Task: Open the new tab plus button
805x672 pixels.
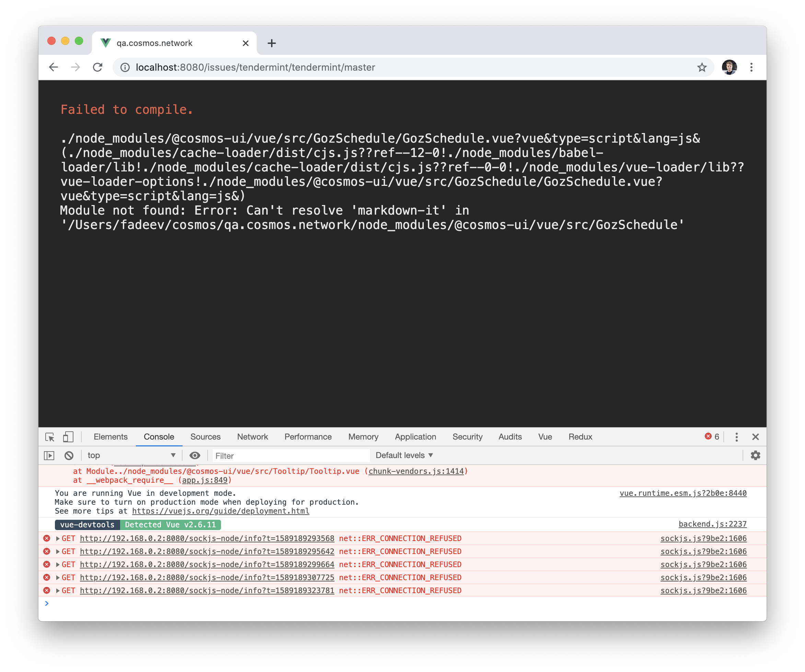Action: [272, 43]
